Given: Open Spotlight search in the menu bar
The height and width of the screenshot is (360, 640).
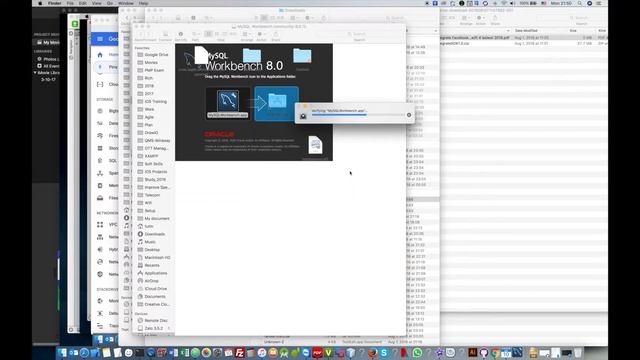Looking at the screenshot, I should tap(580, 3).
